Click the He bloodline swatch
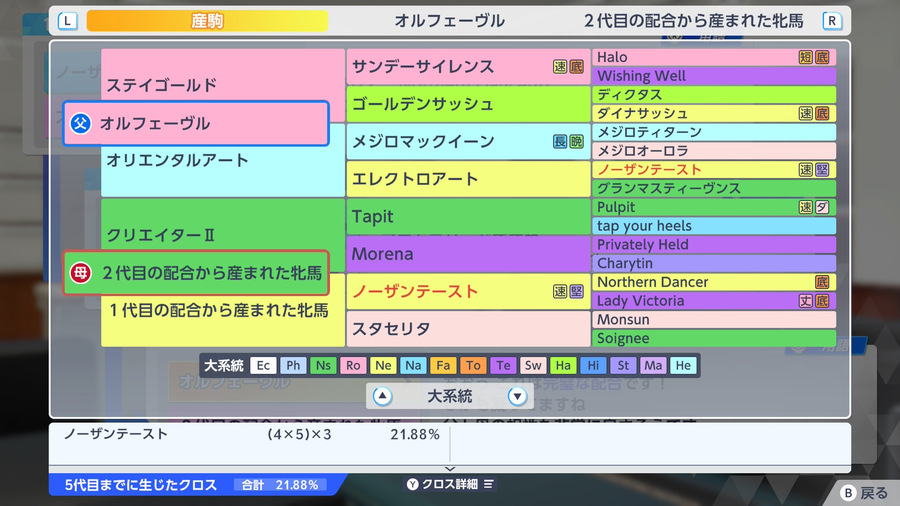This screenshot has height=506, width=900. (x=683, y=365)
